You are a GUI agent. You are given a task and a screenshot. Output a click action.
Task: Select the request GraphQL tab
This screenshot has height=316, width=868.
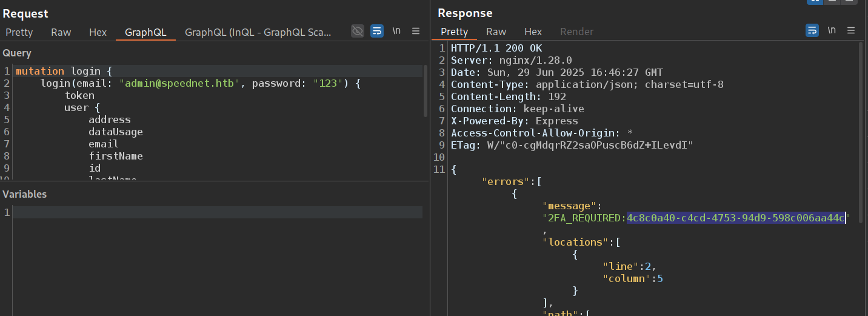click(x=145, y=32)
